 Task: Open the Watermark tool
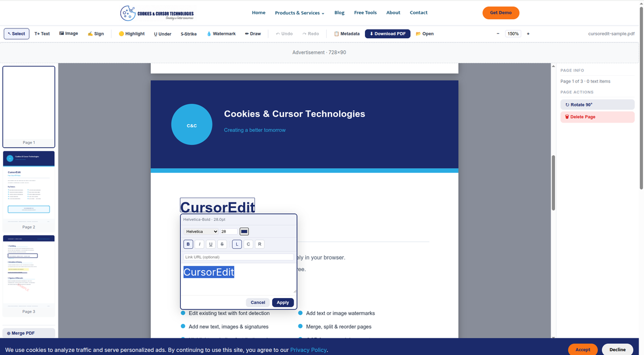(x=221, y=34)
